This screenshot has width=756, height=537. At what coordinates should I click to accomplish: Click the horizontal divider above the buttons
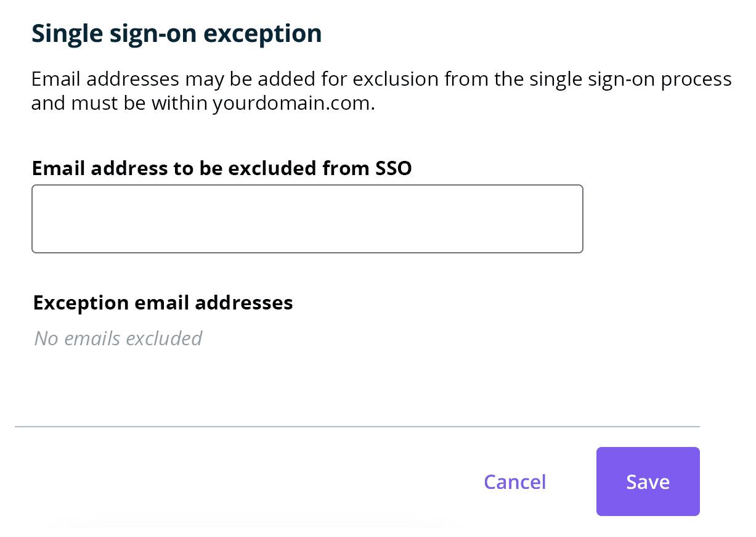coord(359,426)
